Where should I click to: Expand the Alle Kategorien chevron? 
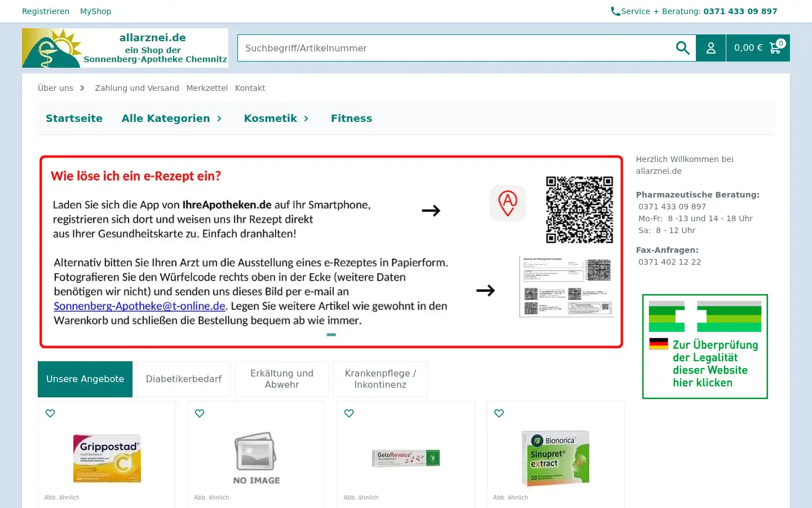click(x=219, y=119)
